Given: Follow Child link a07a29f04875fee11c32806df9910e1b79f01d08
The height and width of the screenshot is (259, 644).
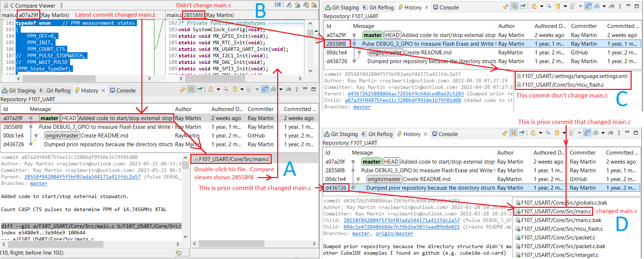Looking at the screenshot, I should pyautogui.click(x=403, y=100).
